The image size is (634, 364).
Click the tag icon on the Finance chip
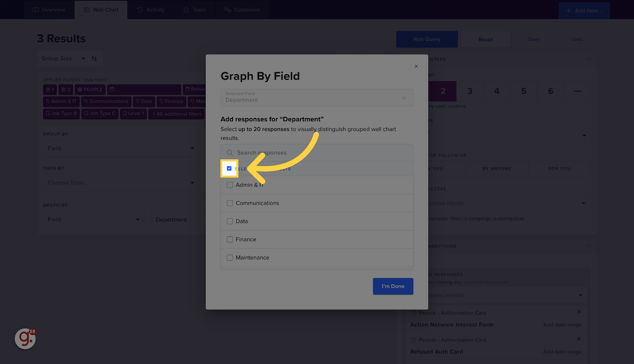pyautogui.click(x=161, y=101)
